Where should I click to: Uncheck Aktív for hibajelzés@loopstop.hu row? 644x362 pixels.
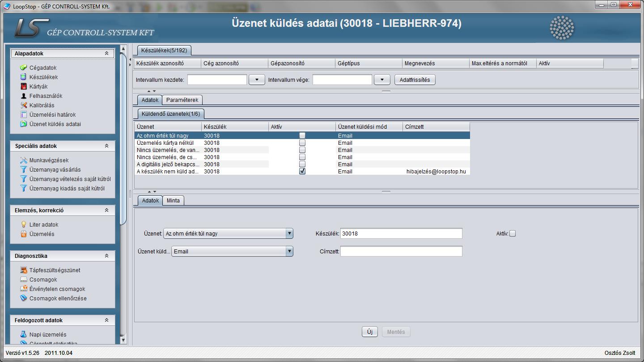coord(302,171)
